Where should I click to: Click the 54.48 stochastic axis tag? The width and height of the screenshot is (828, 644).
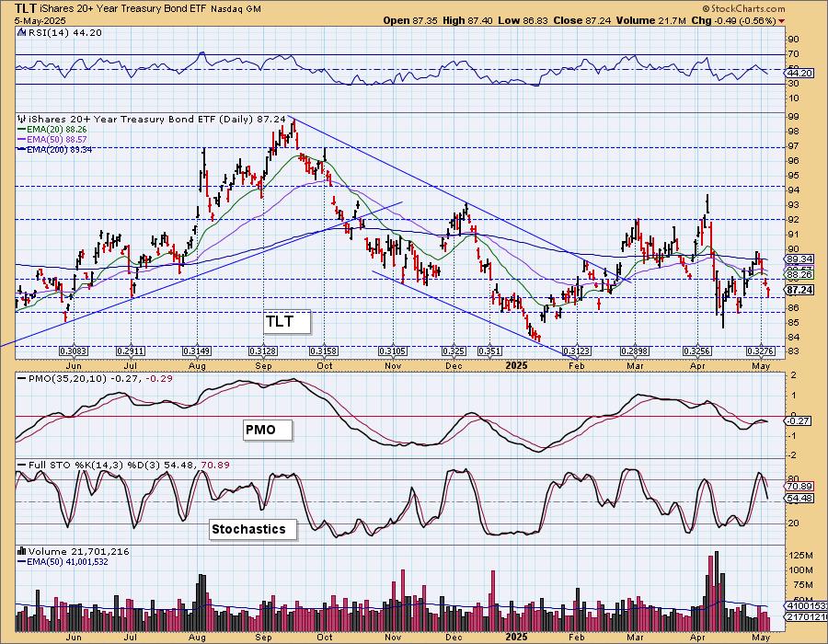tap(800, 499)
